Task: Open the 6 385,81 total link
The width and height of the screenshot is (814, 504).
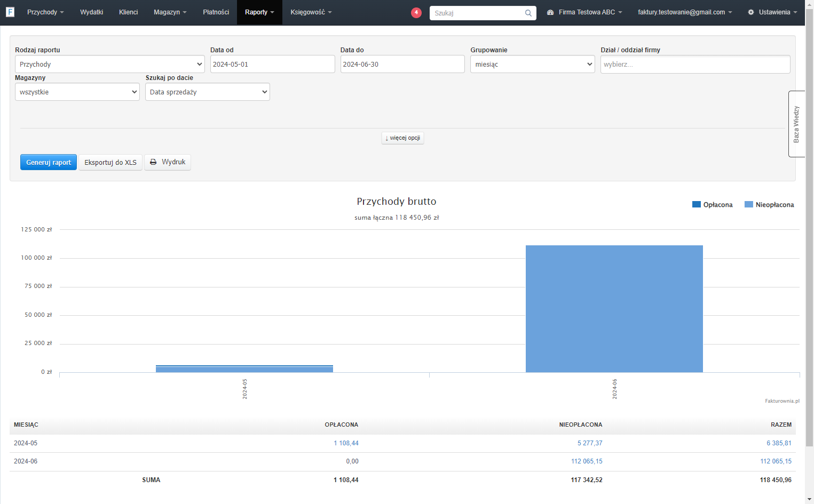Action: click(x=779, y=443)
